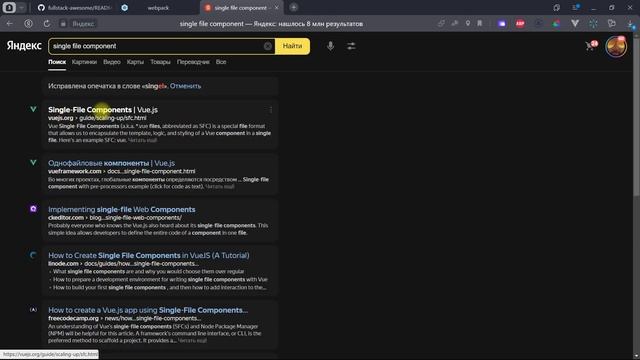The height and width of the screenshot is (360, 640).
Task: Select the Картинки tab
Action: (84, 62)
